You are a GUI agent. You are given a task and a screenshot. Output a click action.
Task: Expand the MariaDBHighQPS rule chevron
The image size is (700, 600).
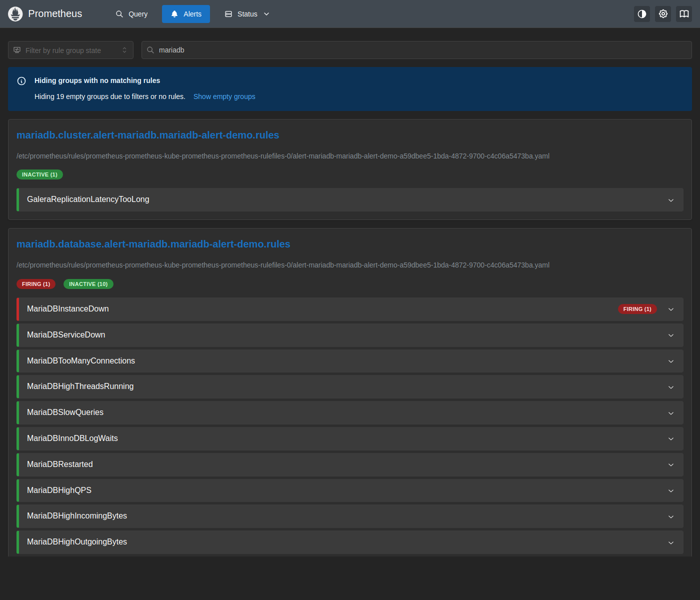[671, 491]
